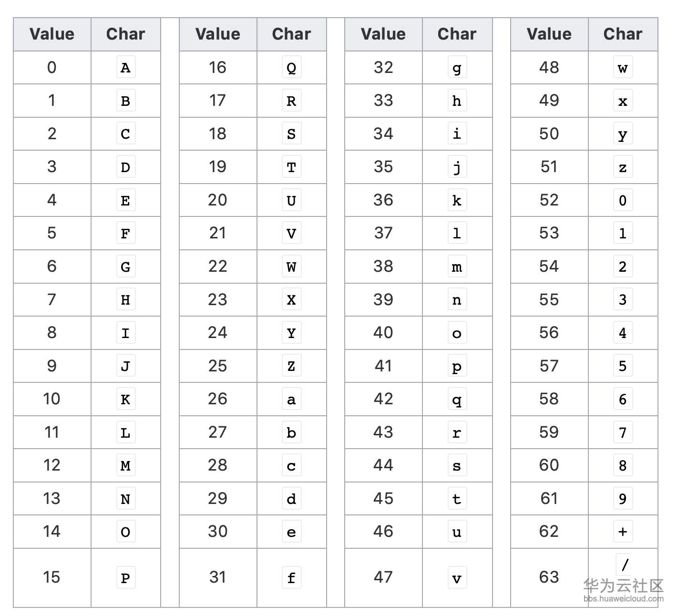Click the Value header above number 48
The height and width of the screenshot is (616, 678).
(x=549, y=34)
